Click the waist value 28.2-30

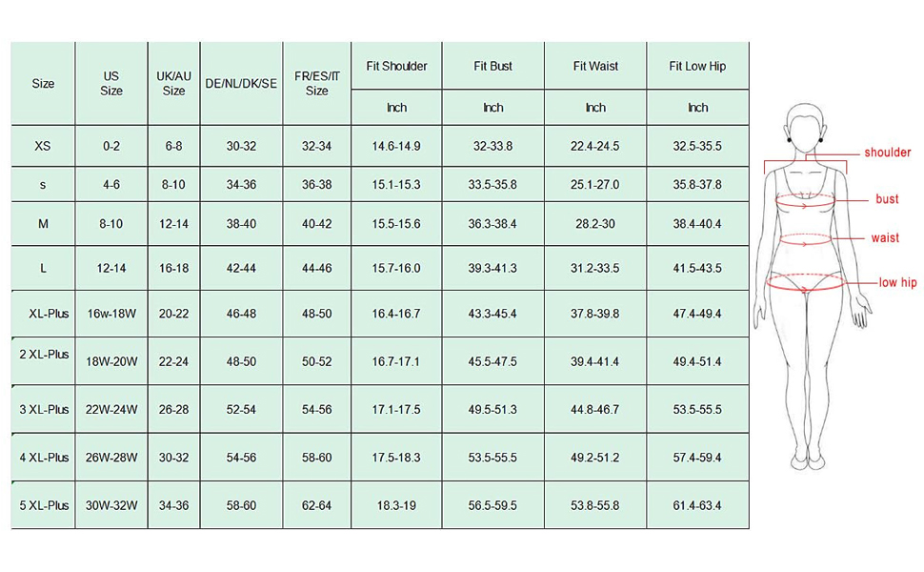(x=595, y=223)
